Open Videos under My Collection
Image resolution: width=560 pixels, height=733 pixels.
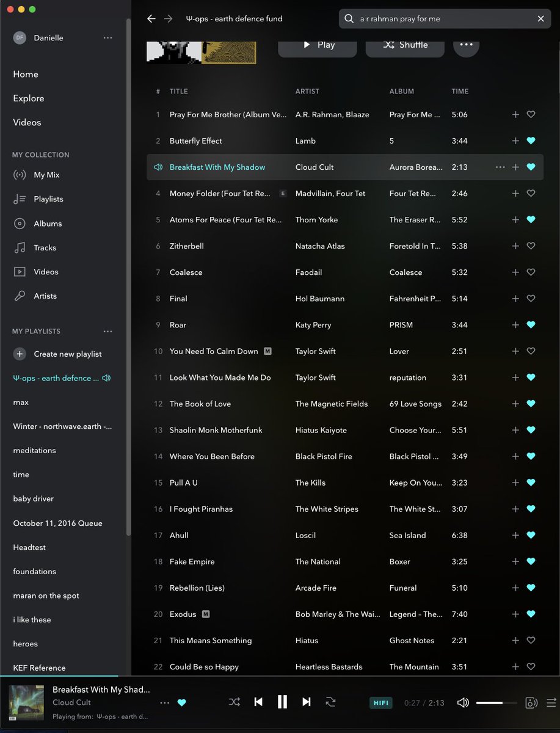point(36,272)
